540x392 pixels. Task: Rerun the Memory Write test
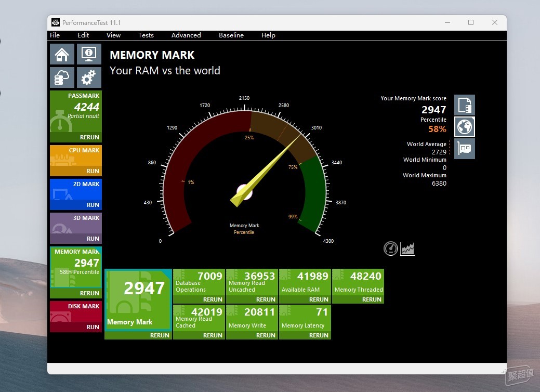coord(252,335)
